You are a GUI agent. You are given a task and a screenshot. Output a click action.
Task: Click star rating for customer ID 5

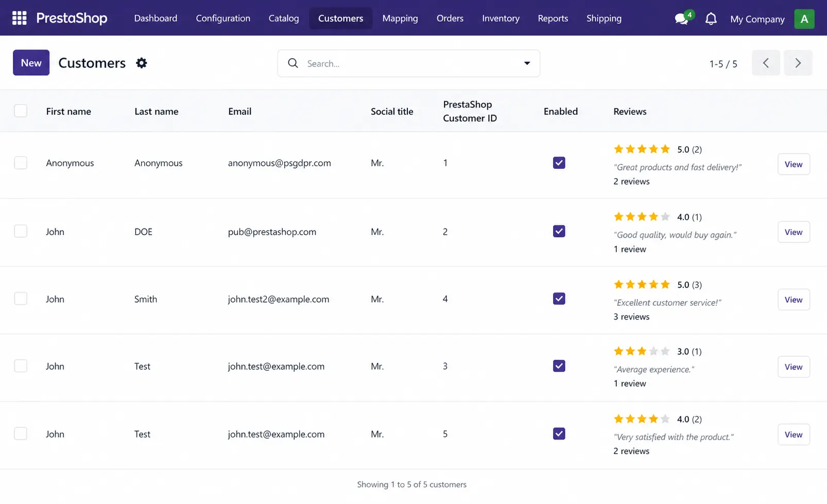click(642, 419)
